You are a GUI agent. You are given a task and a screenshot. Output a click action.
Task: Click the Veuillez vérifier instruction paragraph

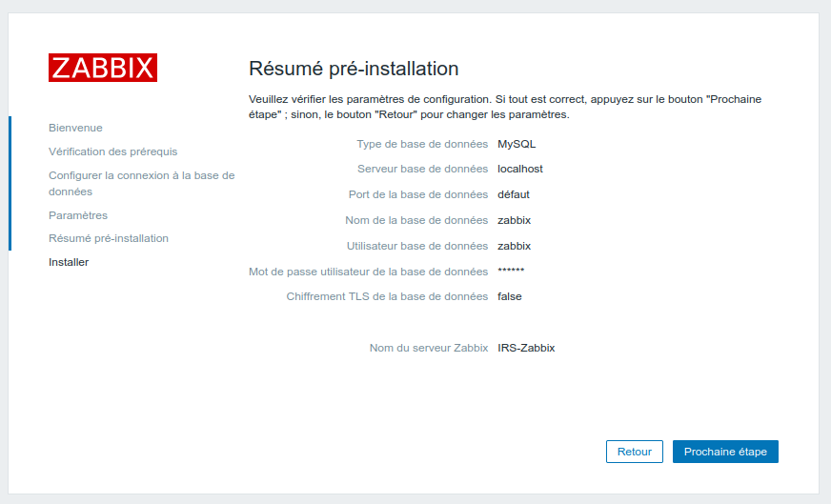[x=505, y=107]
